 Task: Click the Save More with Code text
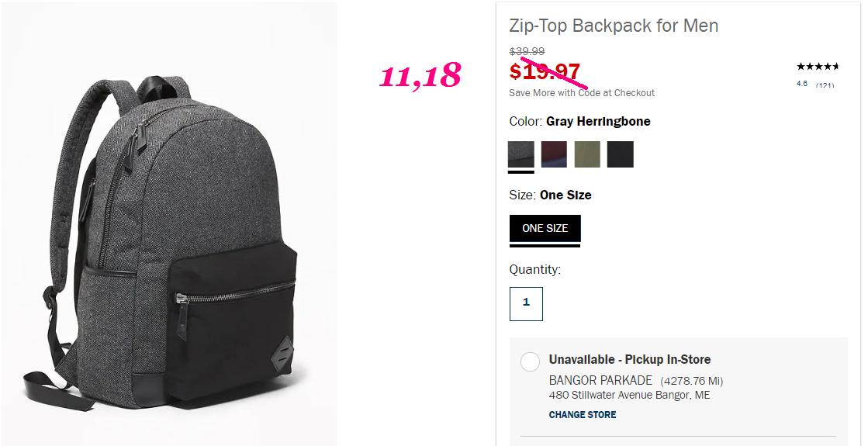[x=582, y=93]
